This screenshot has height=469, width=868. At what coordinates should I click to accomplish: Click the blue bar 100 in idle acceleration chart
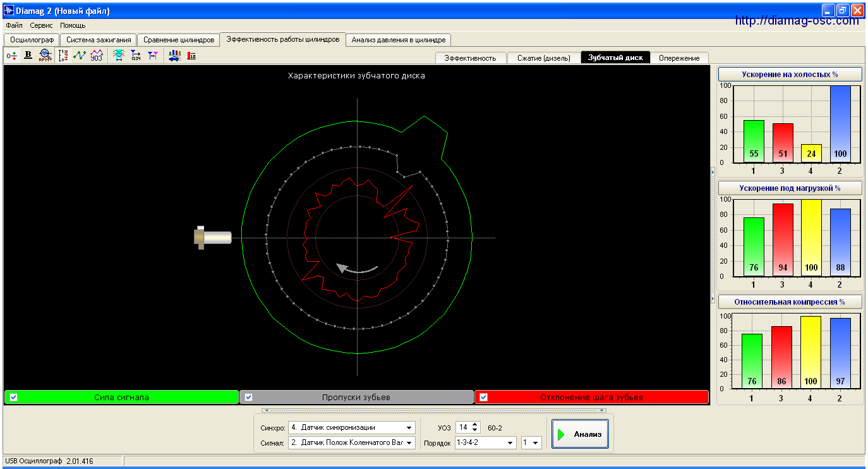click(840, 124)
